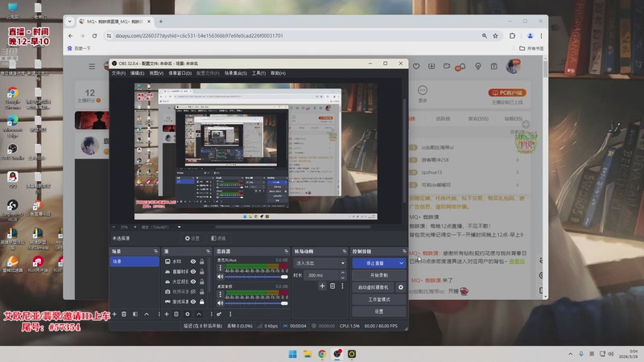
Task: Open 麦克风/Aux channel options dots
Action: (221, 268)
